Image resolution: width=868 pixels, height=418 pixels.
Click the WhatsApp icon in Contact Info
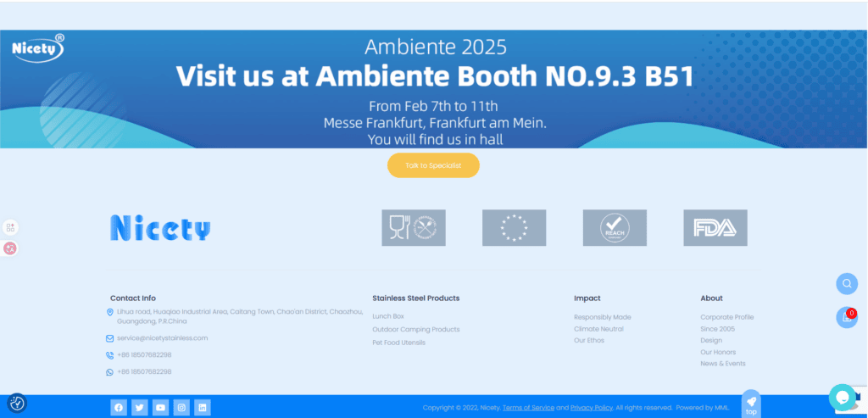pos(109,372)
